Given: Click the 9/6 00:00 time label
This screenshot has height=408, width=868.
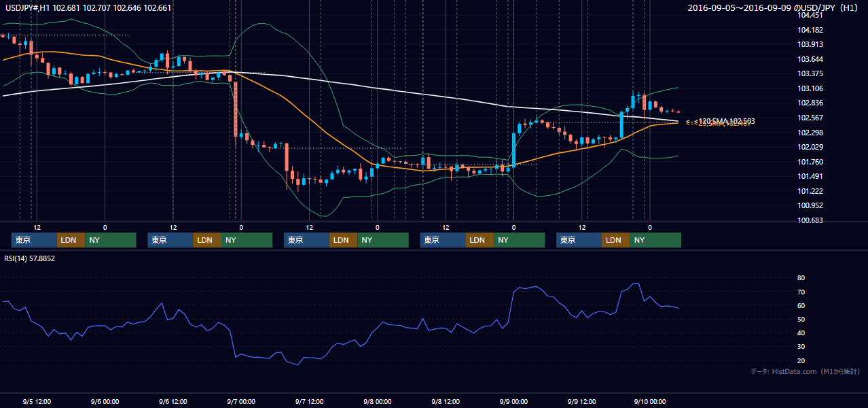Looking at the screenshot, I should (105, 401).
